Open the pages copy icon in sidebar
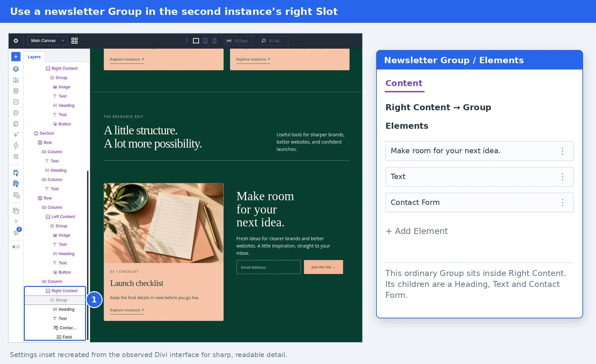Screen dimensions: 596x364 click(x=16, y=124)
